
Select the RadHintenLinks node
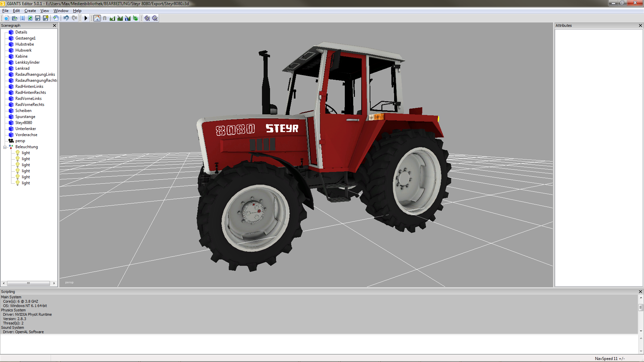pyautogui.click(x=29, y=86)
